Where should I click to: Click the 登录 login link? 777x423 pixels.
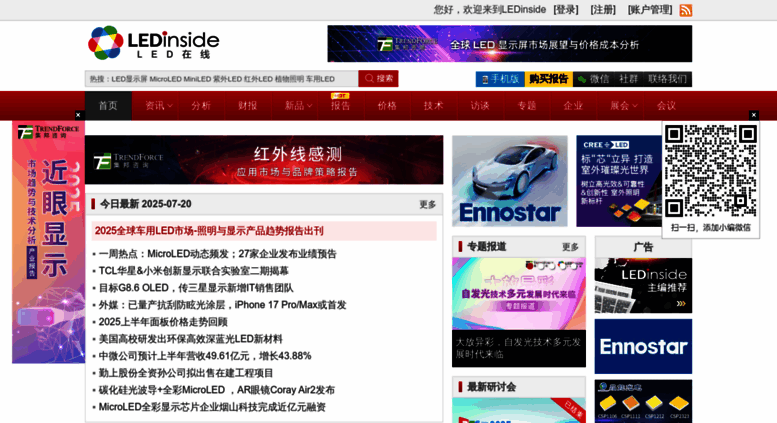[566, 10]
